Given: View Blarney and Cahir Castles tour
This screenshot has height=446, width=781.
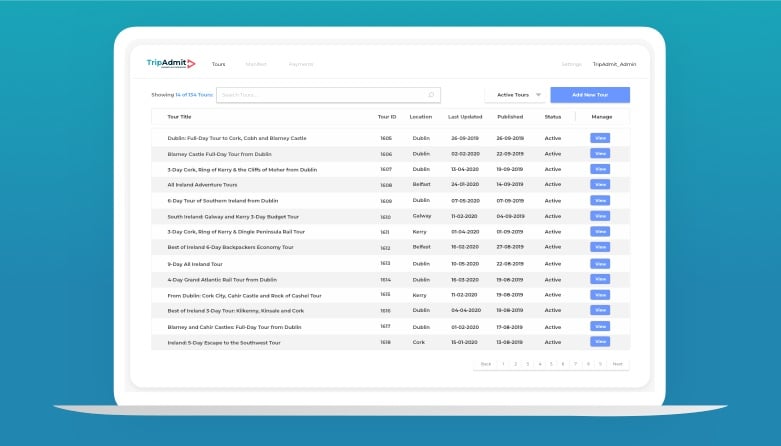Looking at the screenshot, I should point(600,326).
